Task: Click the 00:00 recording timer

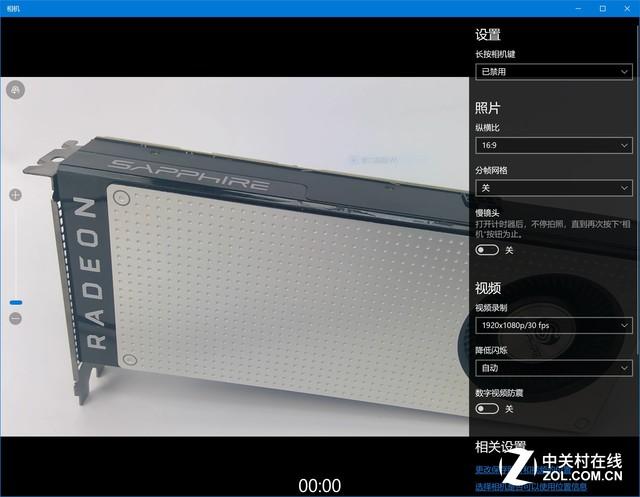Action: pos(320,485)
